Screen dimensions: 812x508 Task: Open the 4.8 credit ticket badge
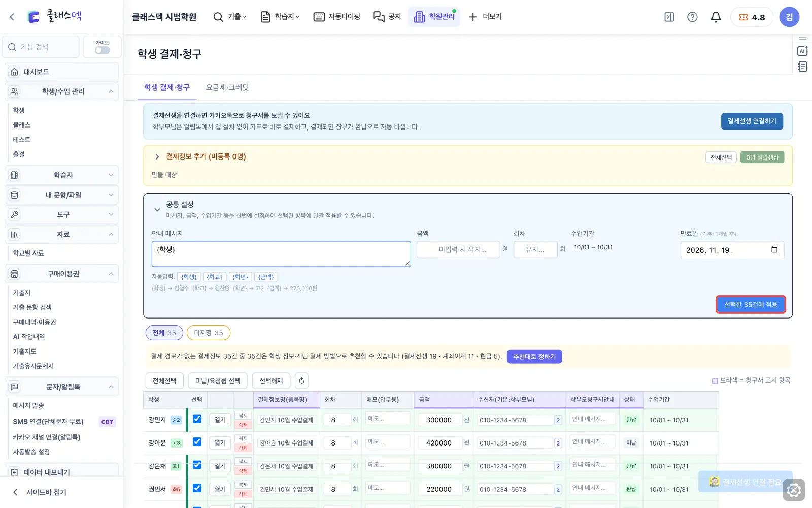click(752, 17)
